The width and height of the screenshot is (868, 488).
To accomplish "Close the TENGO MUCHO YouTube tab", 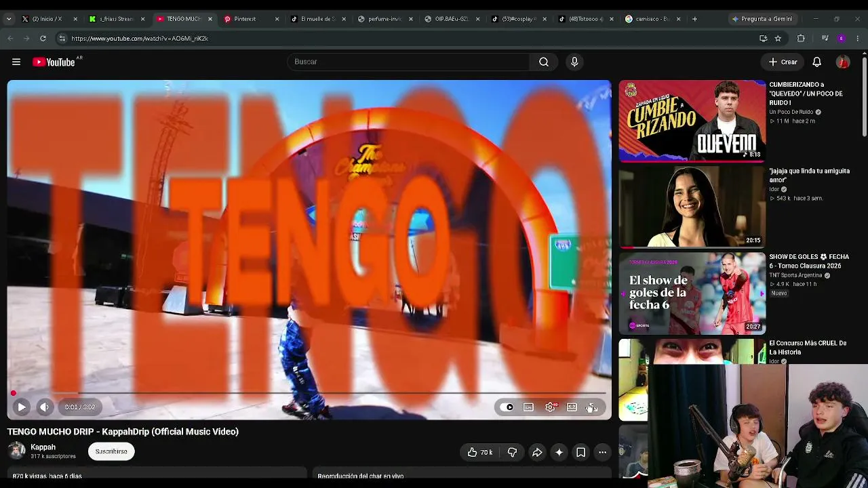I will click(210, 19).
